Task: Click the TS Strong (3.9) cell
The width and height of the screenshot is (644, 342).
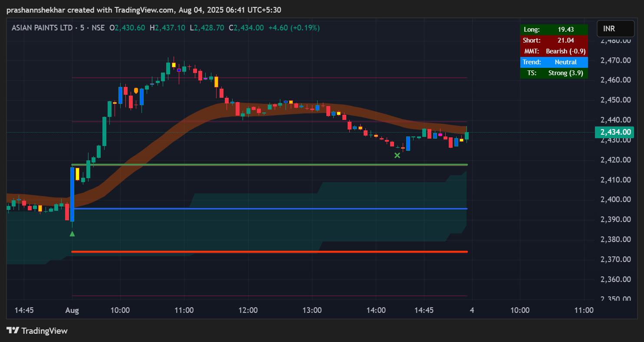Action: coord(565,73)
